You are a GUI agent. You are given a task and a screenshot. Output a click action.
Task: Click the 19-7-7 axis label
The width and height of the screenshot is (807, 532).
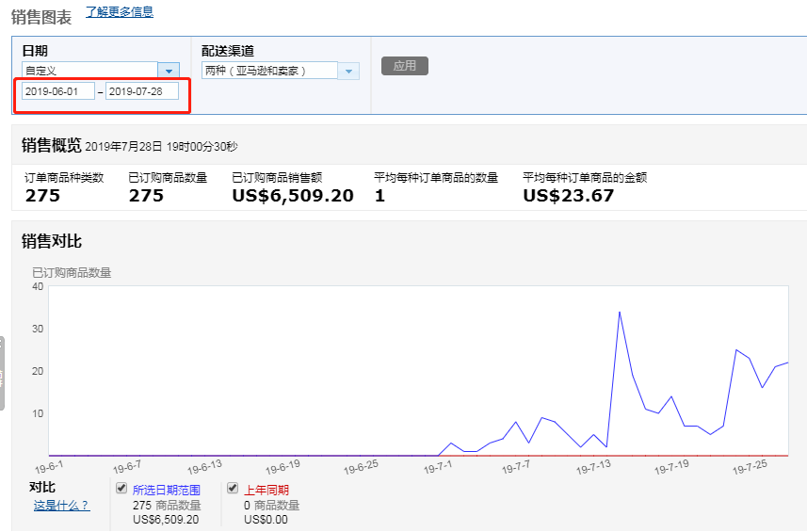pyautogui.click(x=516, y=467)
